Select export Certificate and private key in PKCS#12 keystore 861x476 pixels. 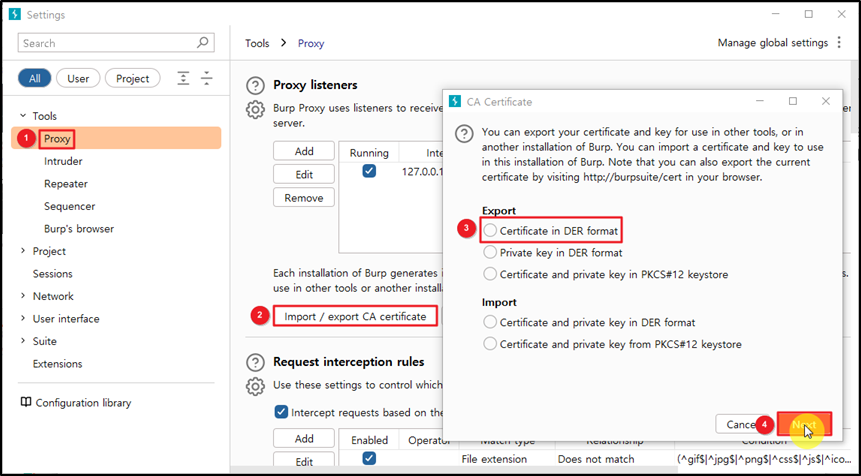[x=490, y=274]
